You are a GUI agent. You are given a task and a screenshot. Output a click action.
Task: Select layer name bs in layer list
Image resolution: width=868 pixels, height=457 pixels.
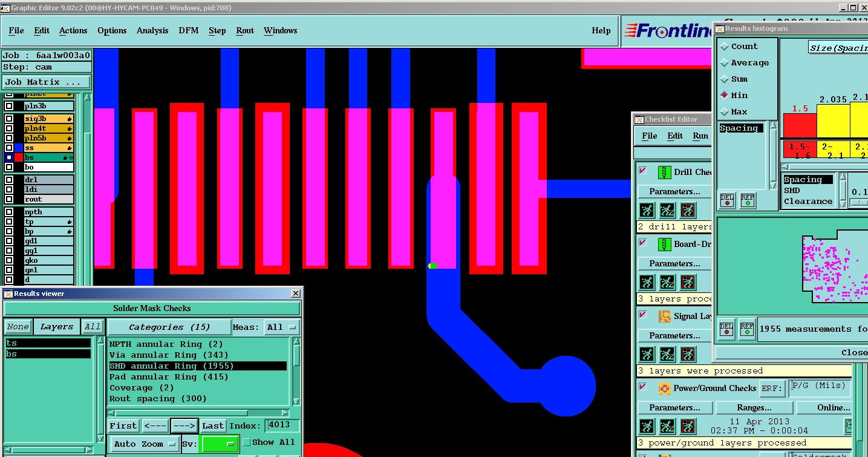pyautogui.click(x=48, y=157)
